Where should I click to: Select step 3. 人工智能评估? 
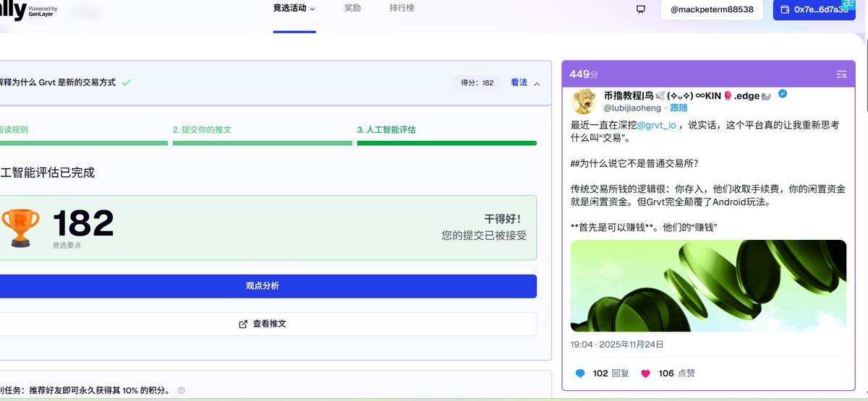[x=386, y=130]
